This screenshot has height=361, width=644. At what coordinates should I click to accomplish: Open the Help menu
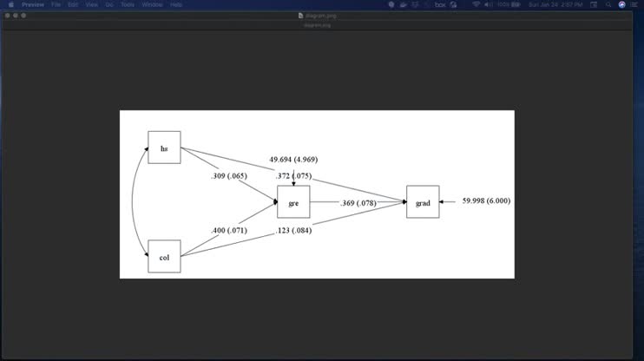coord(176,4)
